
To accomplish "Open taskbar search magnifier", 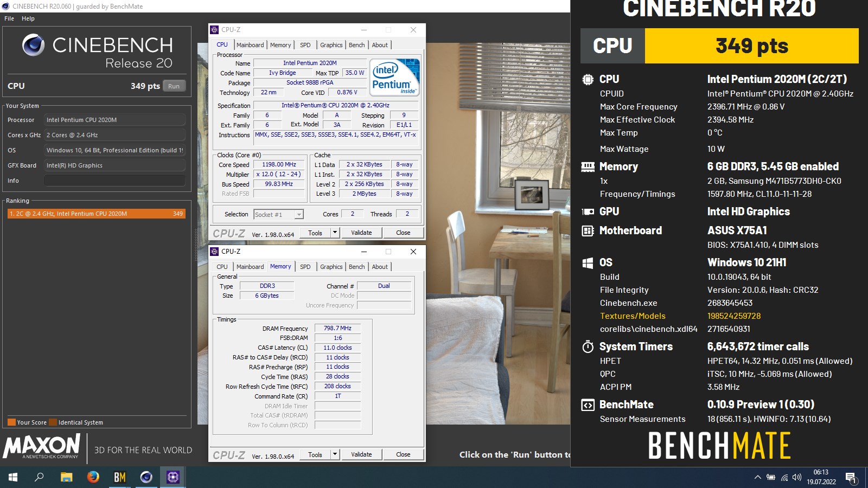I will tap(39, 477).
